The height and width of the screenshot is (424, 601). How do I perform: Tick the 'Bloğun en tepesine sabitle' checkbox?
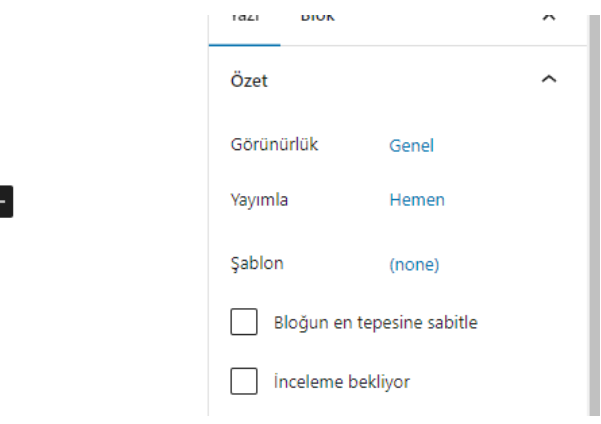point(244,323)
